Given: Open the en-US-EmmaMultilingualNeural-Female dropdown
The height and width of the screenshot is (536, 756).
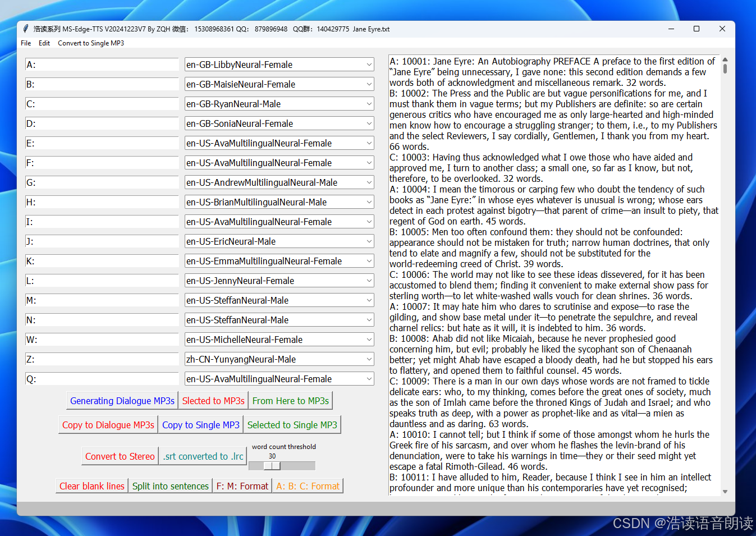Looking at the screenshot, I should (x=280, y=261).
